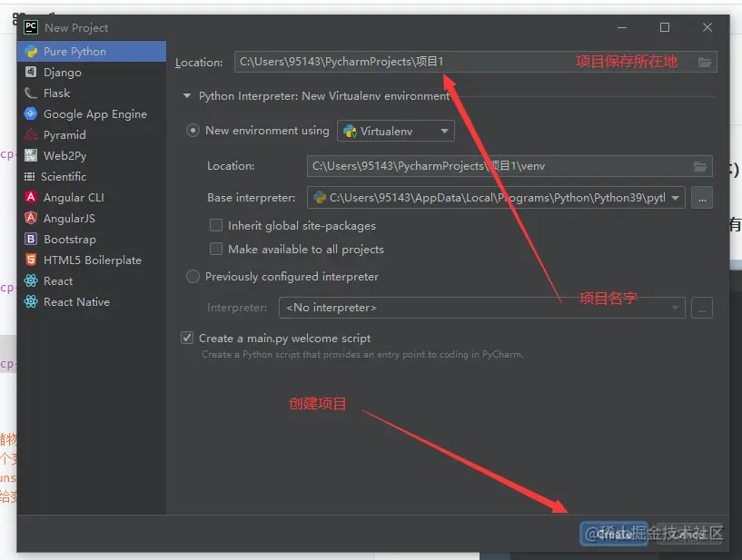
Task: Click ellipsis button beside Interpreter dropdown
Action: [x=702, y=308]
